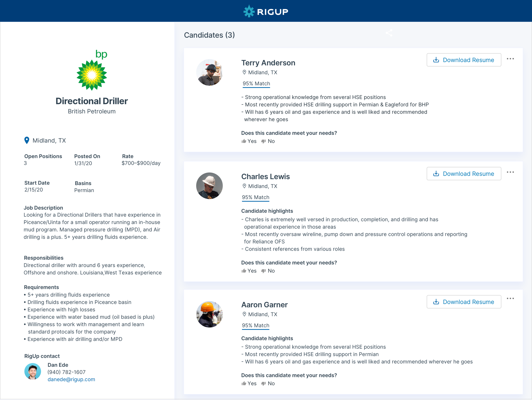
Task: Click the Requirements heading
Action: (x=41, y=287)
